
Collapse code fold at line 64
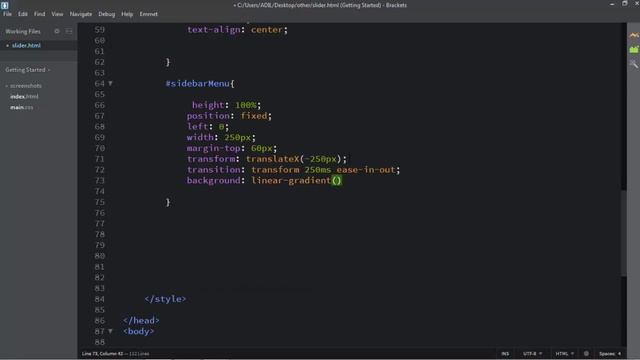click(x=110, y=83)
